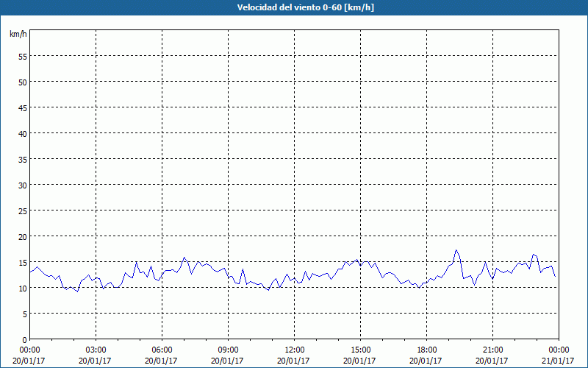The image size is (588, 368).
Task: Click the y-axis value 20
Action: 23,236
